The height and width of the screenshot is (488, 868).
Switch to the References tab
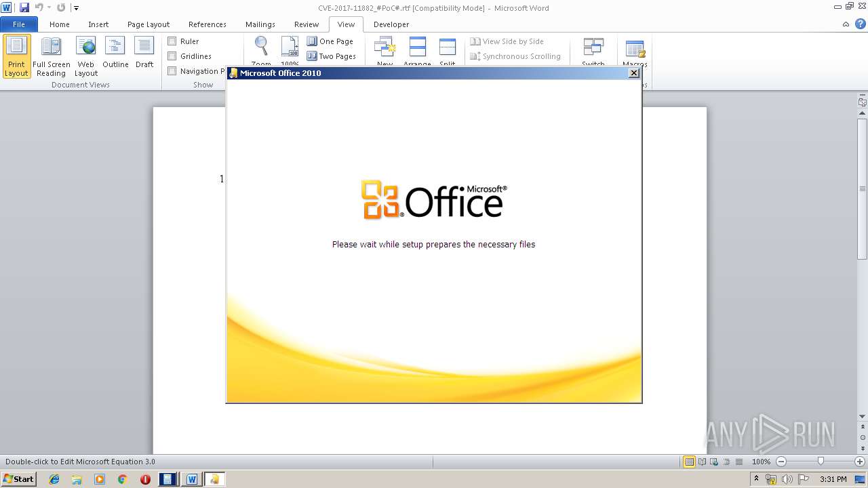pos(208,24)
